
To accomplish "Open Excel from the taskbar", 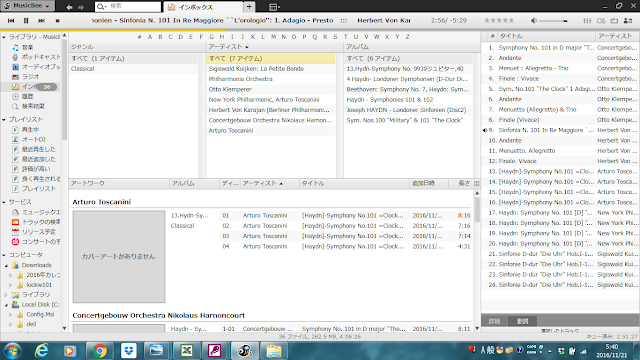I will pos(187,351).
